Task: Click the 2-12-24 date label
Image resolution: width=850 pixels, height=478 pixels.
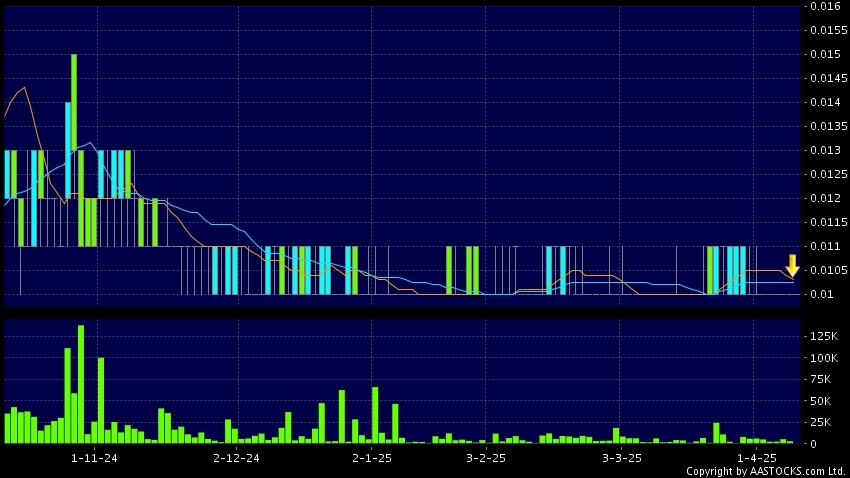Action: point(236,458)
